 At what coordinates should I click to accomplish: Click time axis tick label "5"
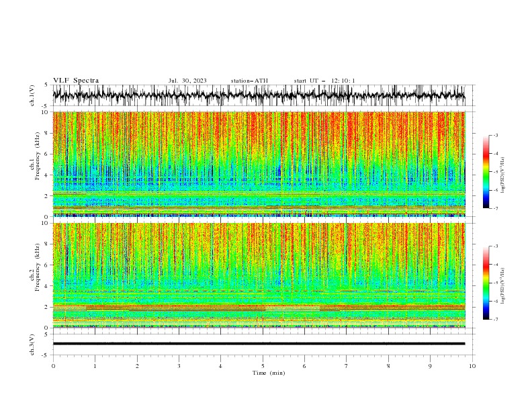click(x=263, y=366)
